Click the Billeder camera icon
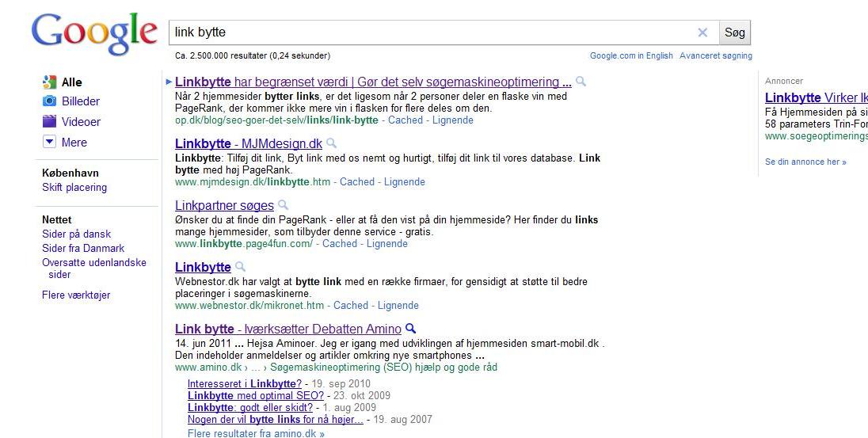The image size is (868, 438). [x=49, y=101]
